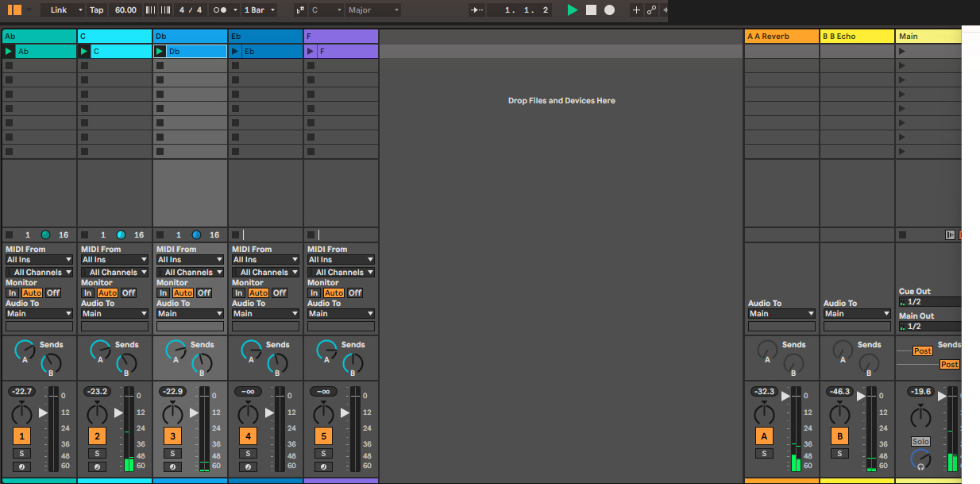Screen dimensions: 980x484
Task: Stop clips on the Ab track
Action: [x=10, y=234]
